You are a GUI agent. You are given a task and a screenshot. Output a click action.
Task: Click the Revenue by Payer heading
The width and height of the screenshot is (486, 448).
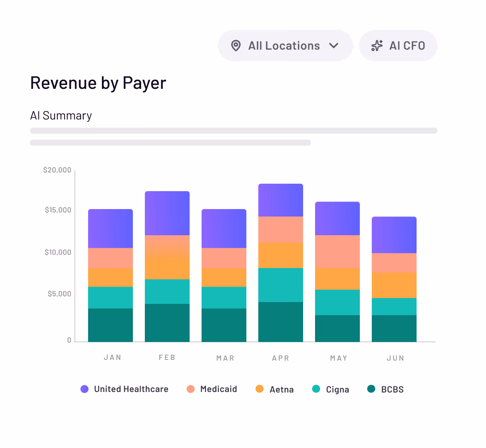point(98,83)
